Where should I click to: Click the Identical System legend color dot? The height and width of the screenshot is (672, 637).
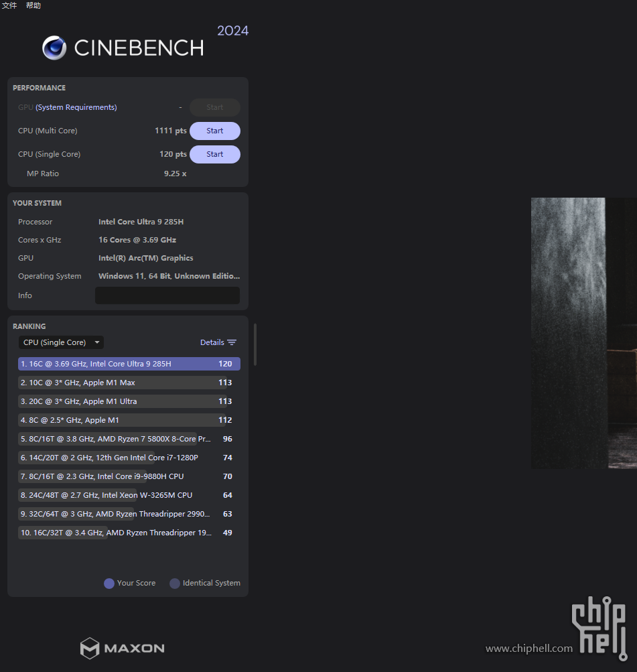175,584
